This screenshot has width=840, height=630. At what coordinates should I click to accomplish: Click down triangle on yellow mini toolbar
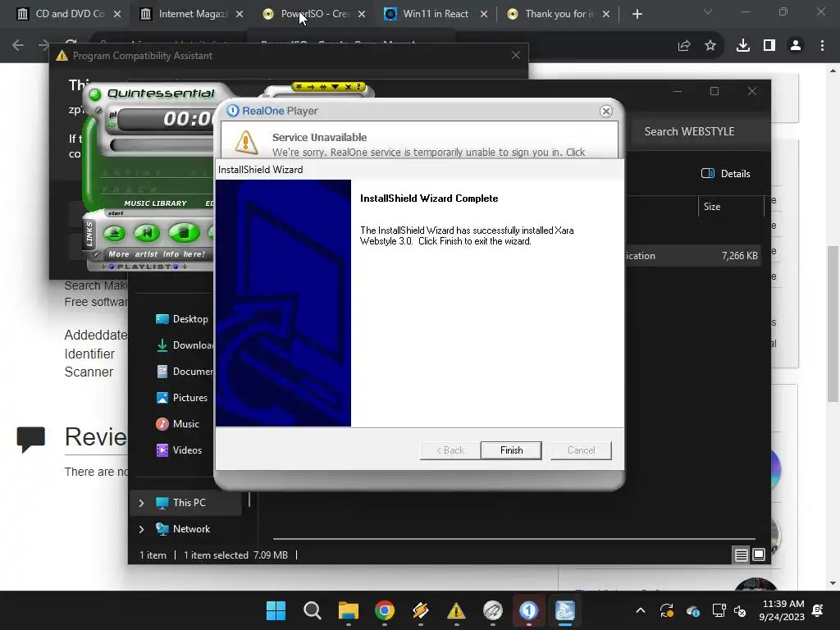[x=336, y=86]
